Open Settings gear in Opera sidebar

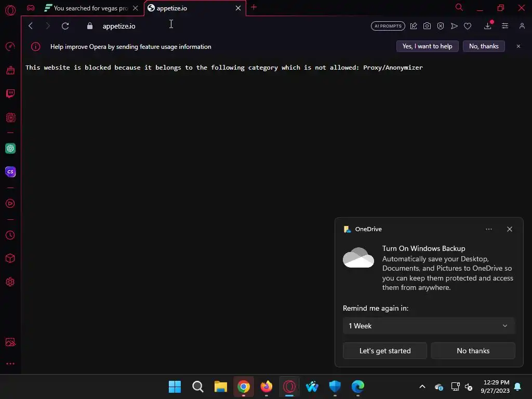(10, 282)
